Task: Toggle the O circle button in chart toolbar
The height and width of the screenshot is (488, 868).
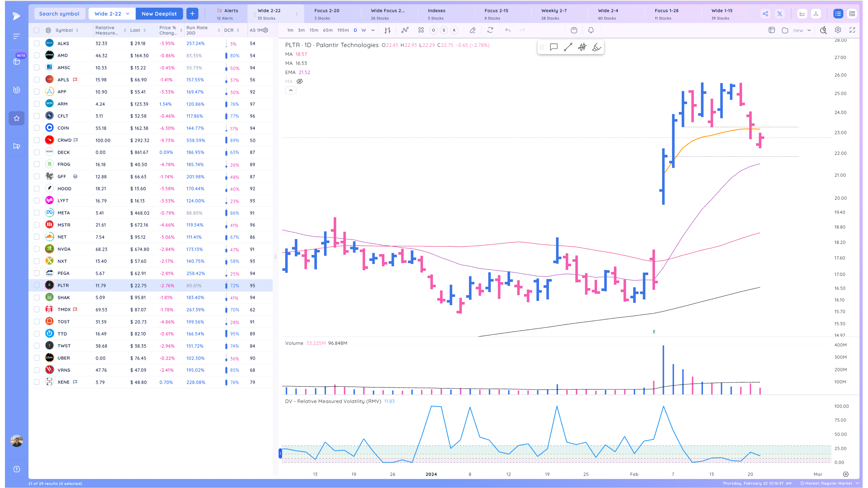Action: (433, 30)
